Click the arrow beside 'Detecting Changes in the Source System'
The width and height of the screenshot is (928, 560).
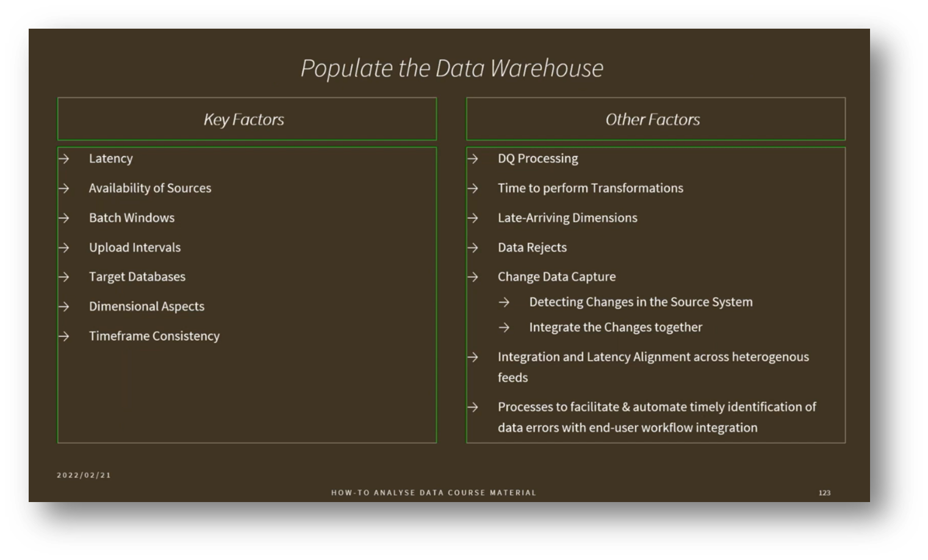tap(504, 302)
